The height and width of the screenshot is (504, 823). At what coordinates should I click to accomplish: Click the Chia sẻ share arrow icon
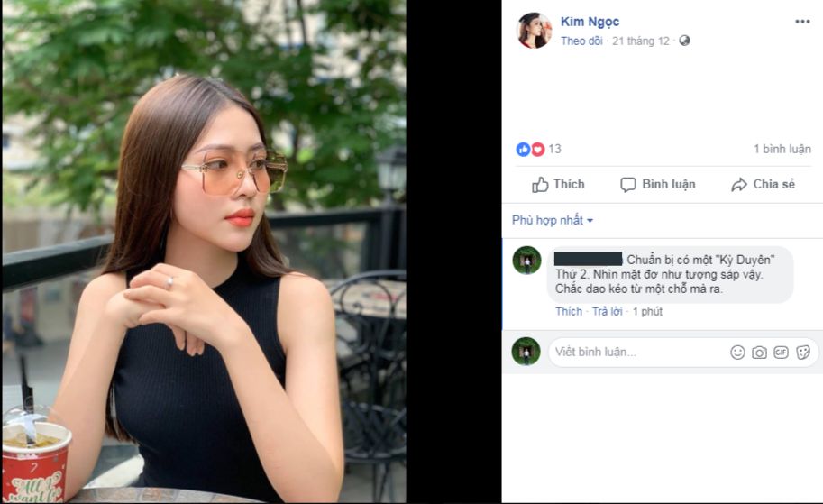[x=739, y=185]
